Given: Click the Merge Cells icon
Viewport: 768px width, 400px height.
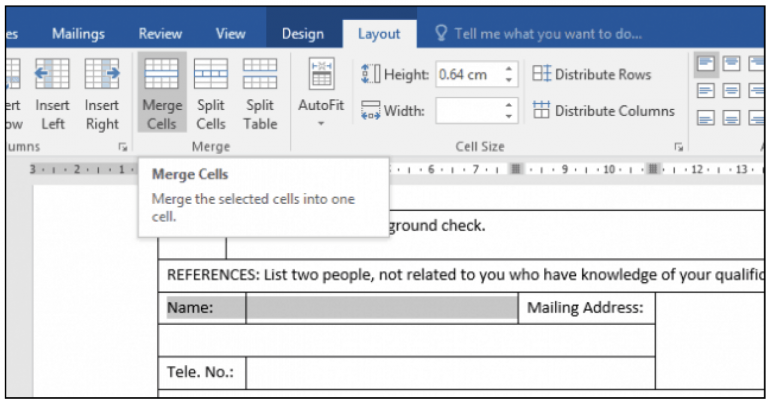Looking at the screenshot, I should [x=162, y=93].
